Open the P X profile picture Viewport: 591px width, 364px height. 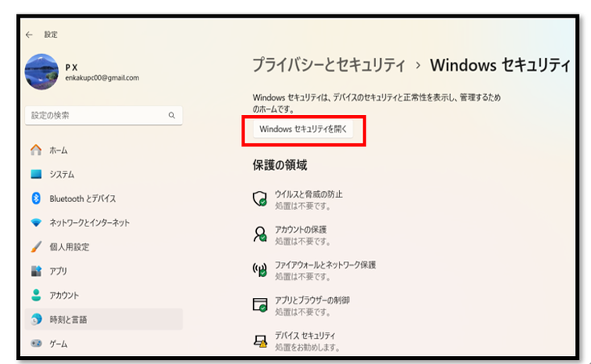41,72
